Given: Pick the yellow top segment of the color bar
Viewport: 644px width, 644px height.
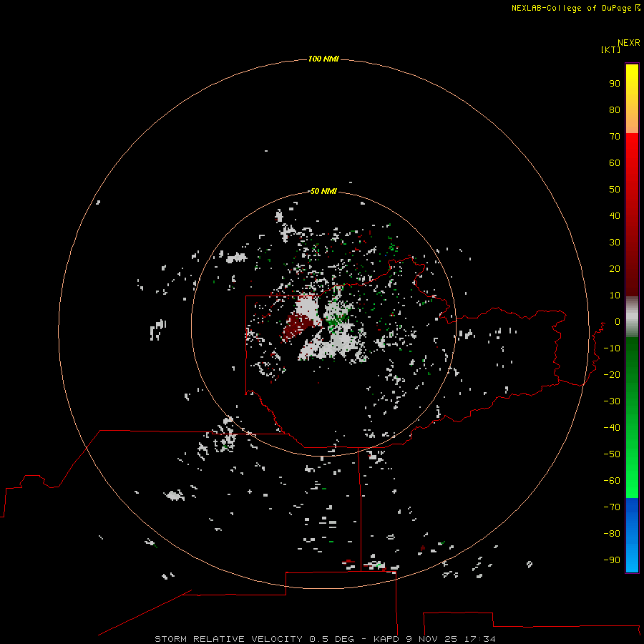Looking at the screenshot, I should (632, 99).
